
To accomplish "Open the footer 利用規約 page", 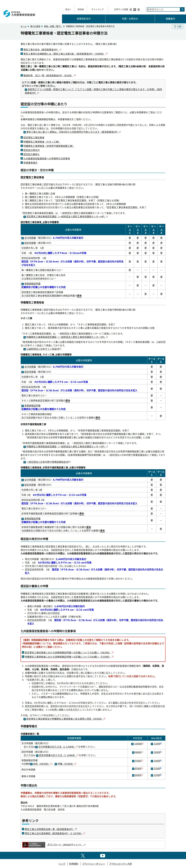I will (74, 864).
